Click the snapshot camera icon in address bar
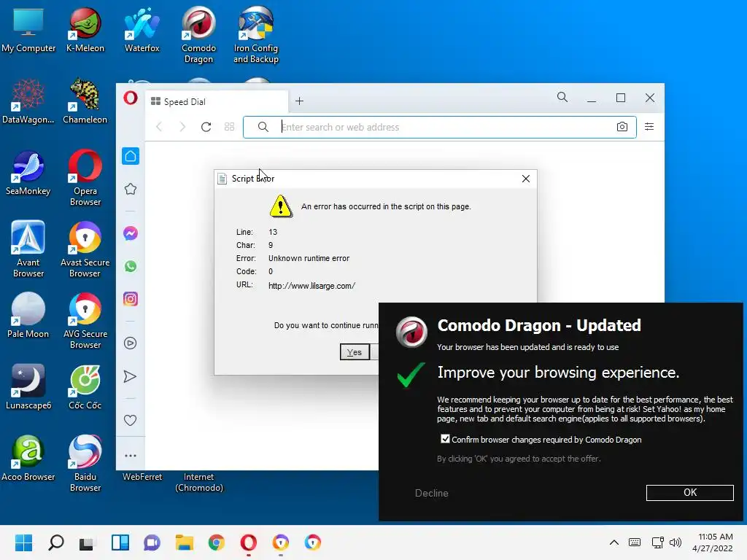This screenshot has width=747, height=560. (x=622, y=127)
